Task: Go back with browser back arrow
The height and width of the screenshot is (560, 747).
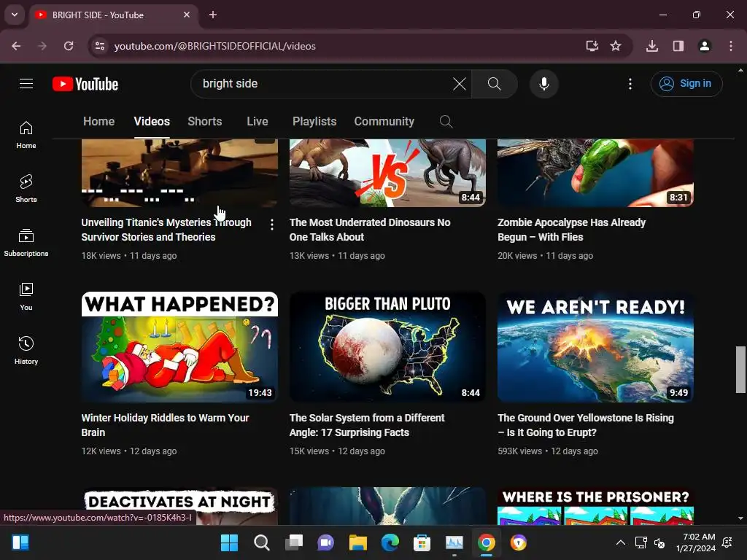Action: tap(16, 46)
